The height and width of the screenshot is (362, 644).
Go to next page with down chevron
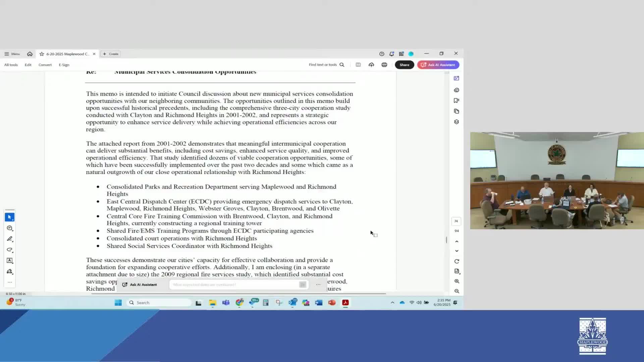point(457,251)
